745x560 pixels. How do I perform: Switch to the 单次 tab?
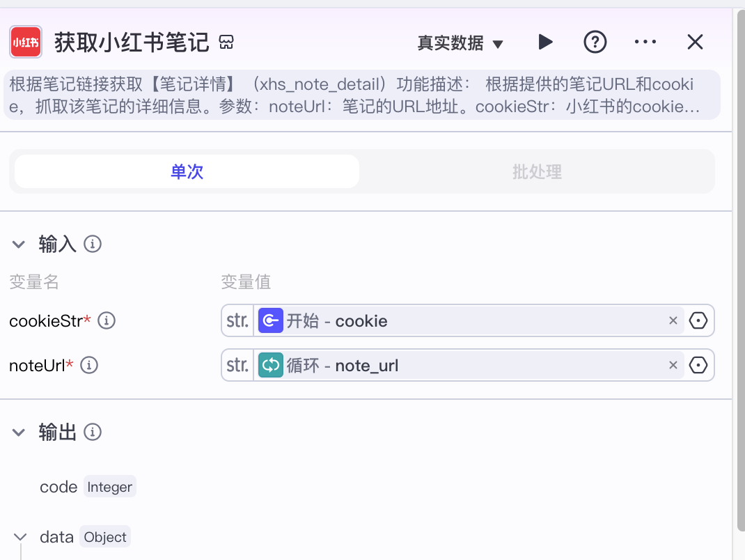tap(187, 171)
